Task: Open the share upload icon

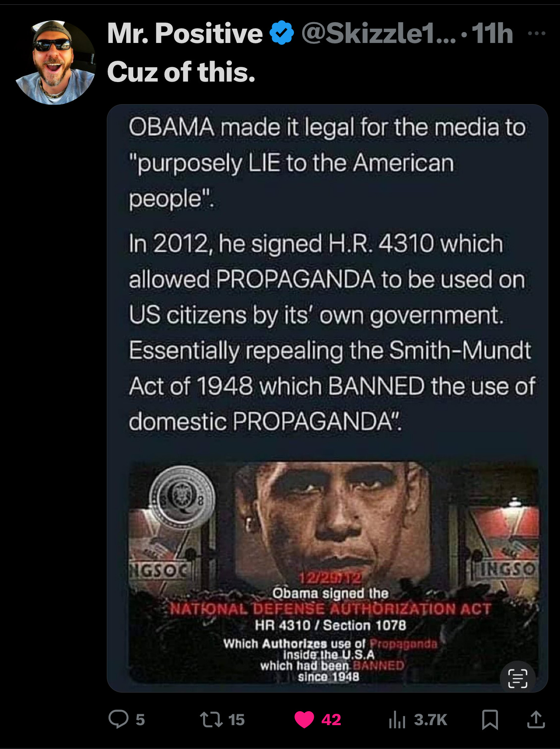Action: pyautogui.click(x=536, y=719)
